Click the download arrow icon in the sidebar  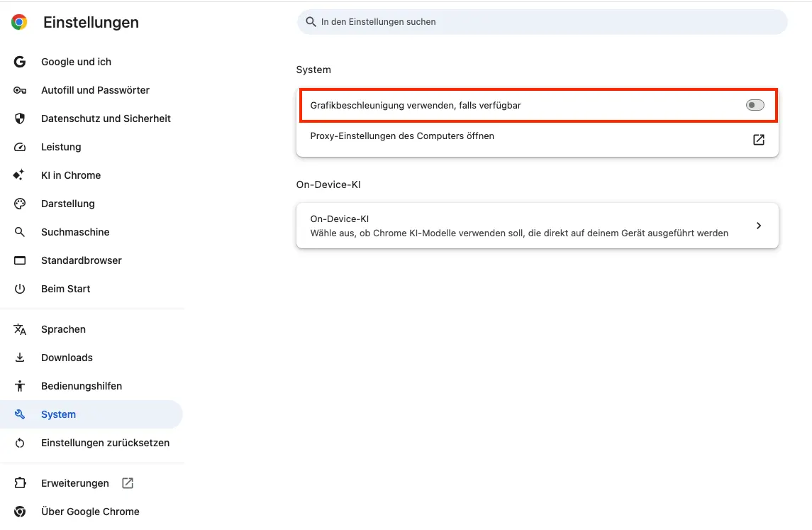pos(20,358)
